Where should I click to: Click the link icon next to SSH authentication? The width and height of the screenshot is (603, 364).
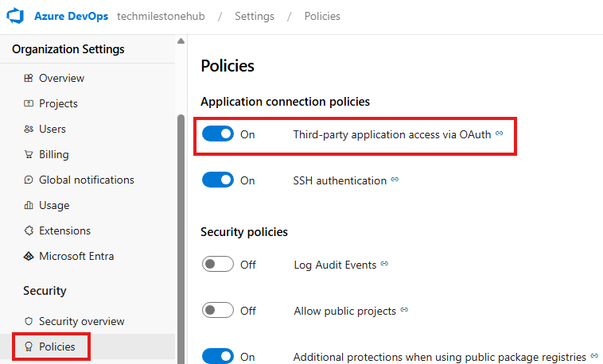pos(395,179)
